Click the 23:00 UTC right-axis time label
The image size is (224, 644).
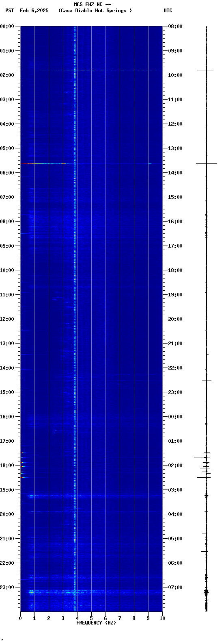pyautogui.click(x=175, y=392)
